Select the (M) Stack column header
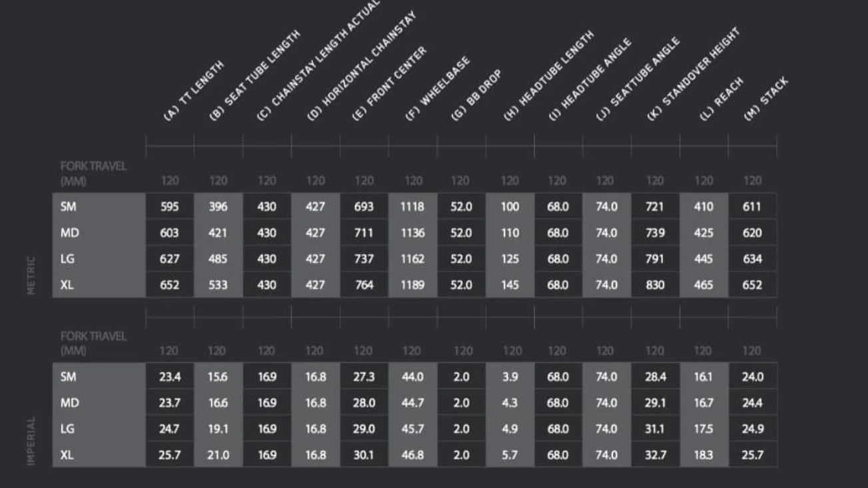Viewport: 868px width, 488px height. [x=765, y=99]
